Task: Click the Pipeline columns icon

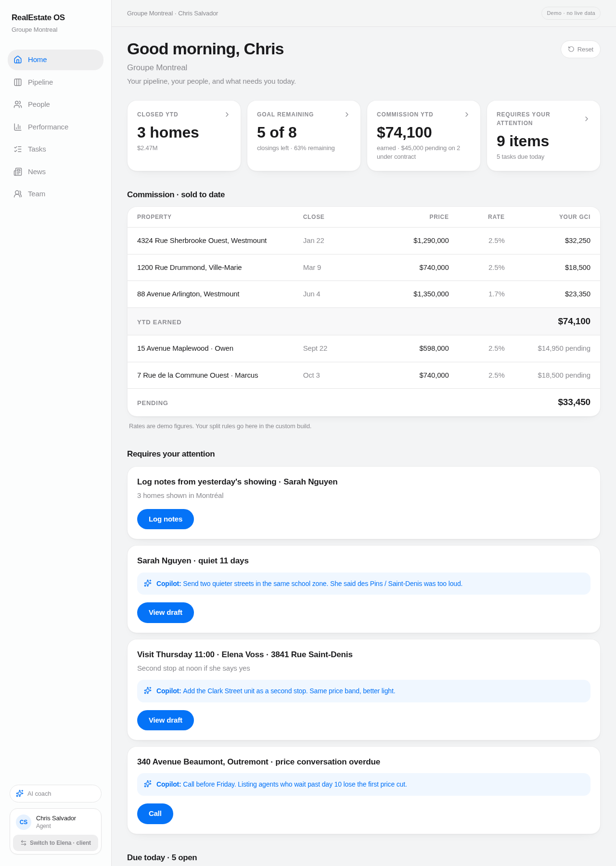Action: pos(18,82)
